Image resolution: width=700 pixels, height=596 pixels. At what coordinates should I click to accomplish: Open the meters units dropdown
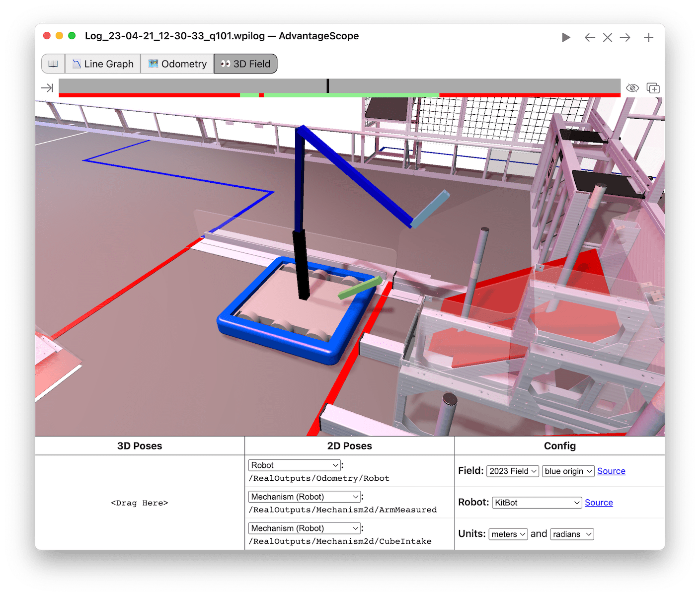point(508,534)
